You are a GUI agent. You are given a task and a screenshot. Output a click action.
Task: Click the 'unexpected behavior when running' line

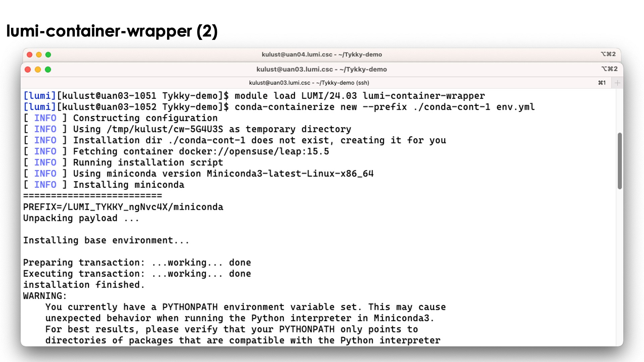coord(240,318)
